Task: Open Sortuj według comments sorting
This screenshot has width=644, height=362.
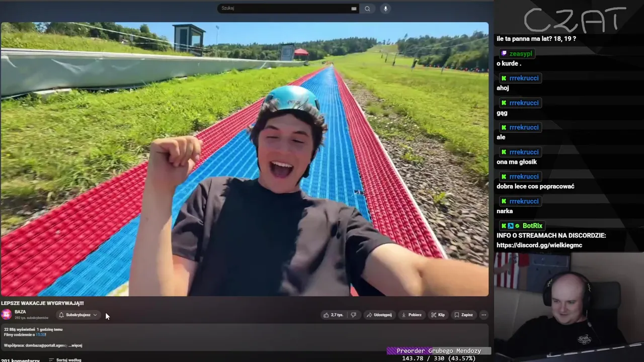Action: (x=65, y=360)
